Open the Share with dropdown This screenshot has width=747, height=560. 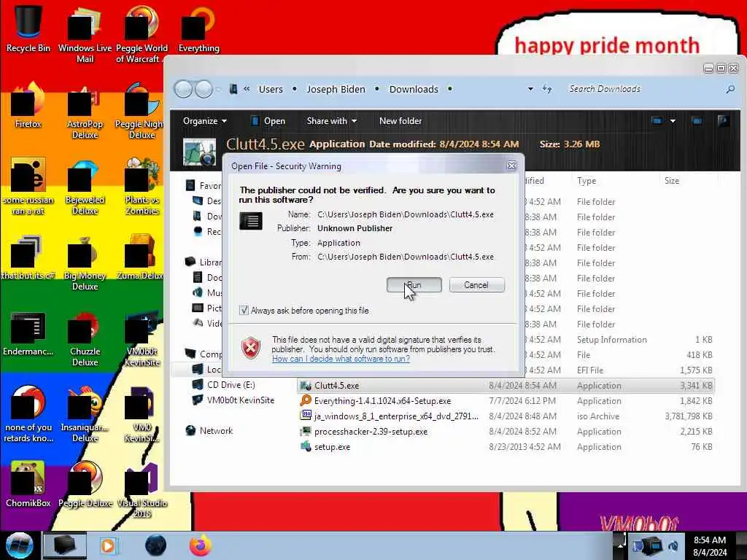332,121
